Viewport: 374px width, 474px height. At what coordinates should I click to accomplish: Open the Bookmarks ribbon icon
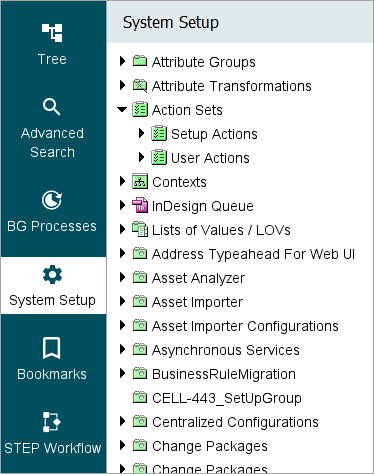point(52,348)
